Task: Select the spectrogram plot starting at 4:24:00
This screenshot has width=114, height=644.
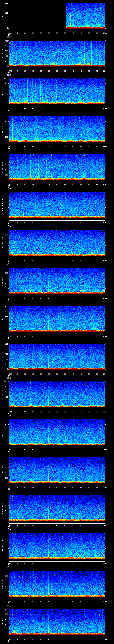Action: 57,584
